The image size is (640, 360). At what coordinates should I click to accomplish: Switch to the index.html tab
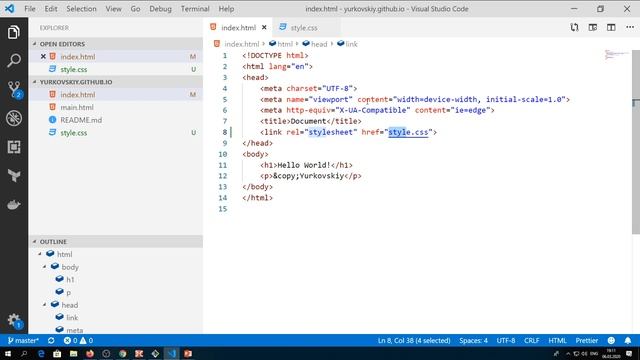point(238,27)
